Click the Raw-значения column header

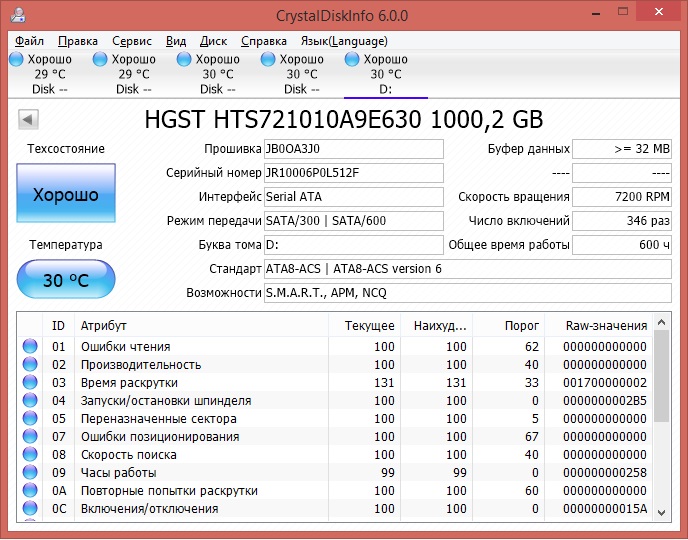click(606, 325)
